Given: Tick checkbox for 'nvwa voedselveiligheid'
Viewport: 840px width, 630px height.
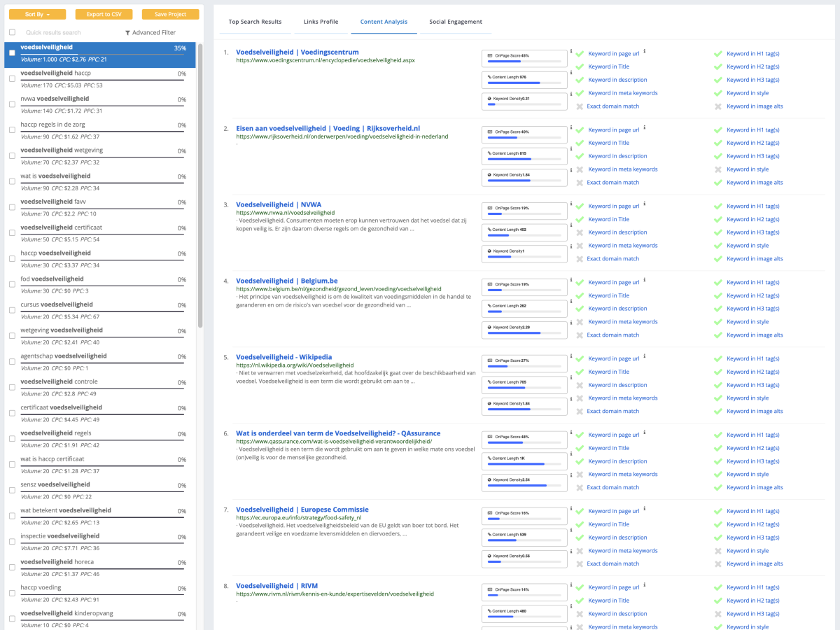Looking at the screenshot, I should tap(12, 104).
